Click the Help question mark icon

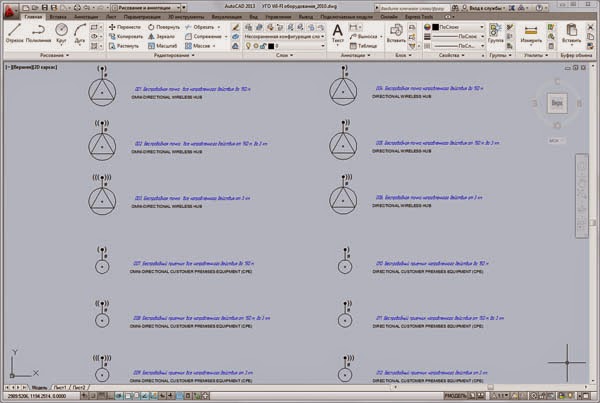pos(539,7)
